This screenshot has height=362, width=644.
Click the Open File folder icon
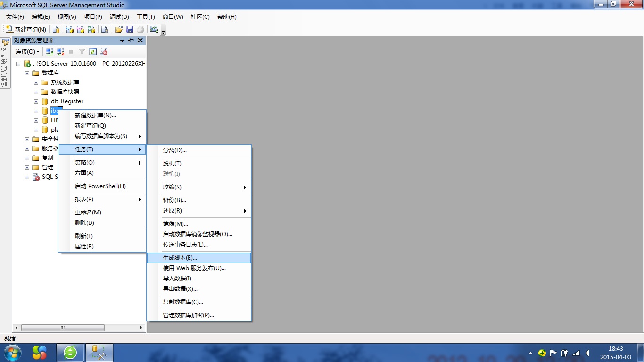(x=119, y=29)
